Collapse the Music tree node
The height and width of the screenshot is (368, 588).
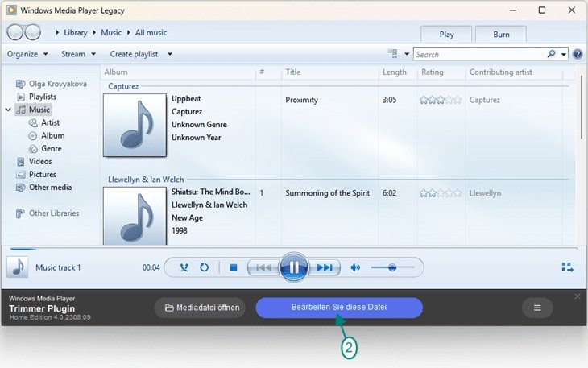[x=8, y=110]
